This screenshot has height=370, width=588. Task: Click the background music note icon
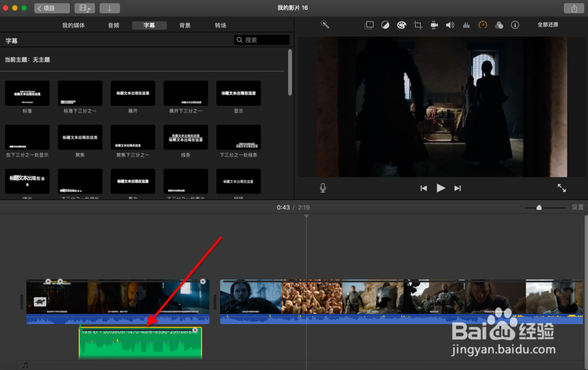point(25,365)
